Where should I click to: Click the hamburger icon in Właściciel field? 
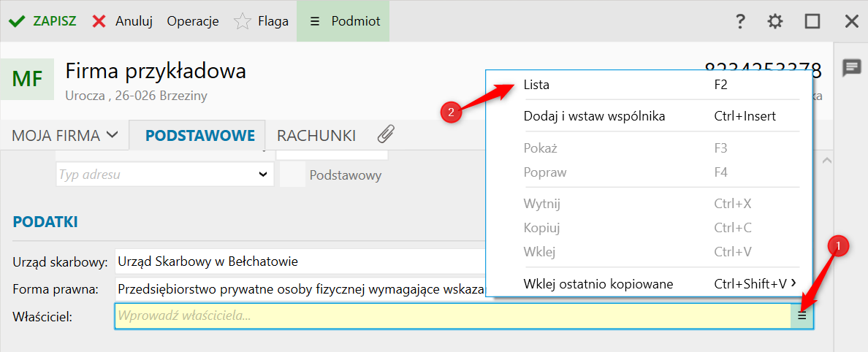tap(802, 316)
